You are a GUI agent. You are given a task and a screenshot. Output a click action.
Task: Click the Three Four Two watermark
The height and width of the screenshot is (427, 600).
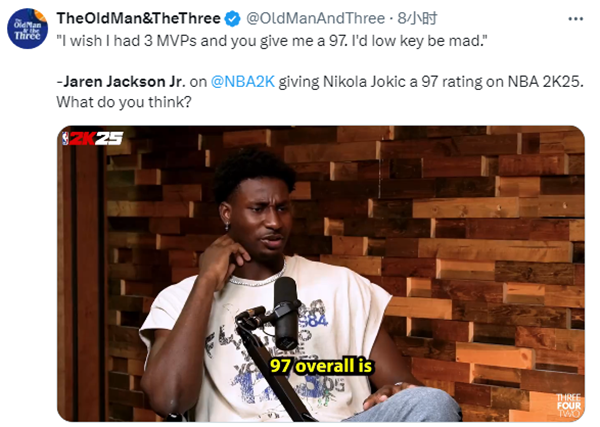pyautogui.click(x=569, y=406)
